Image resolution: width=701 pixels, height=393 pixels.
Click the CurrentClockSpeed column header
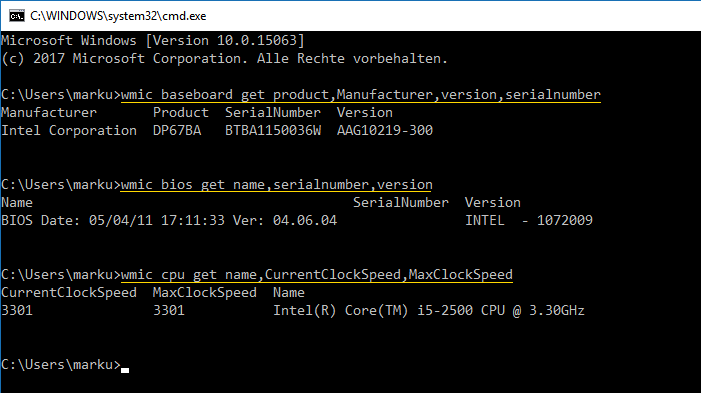[x=69, y=292]
